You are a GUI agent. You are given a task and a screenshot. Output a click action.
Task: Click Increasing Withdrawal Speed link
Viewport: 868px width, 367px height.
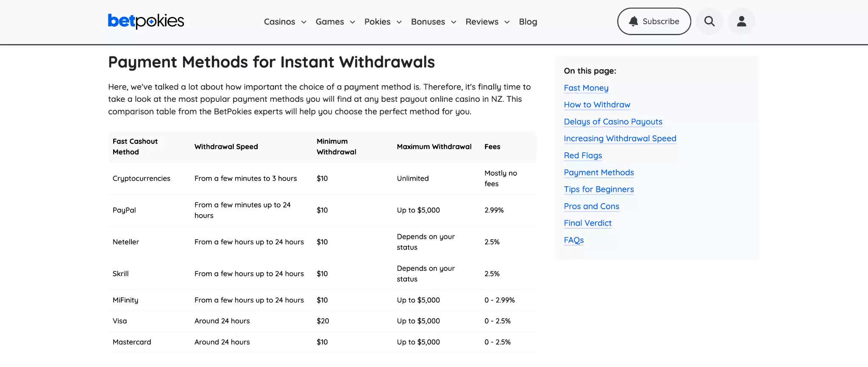point(620,138)
